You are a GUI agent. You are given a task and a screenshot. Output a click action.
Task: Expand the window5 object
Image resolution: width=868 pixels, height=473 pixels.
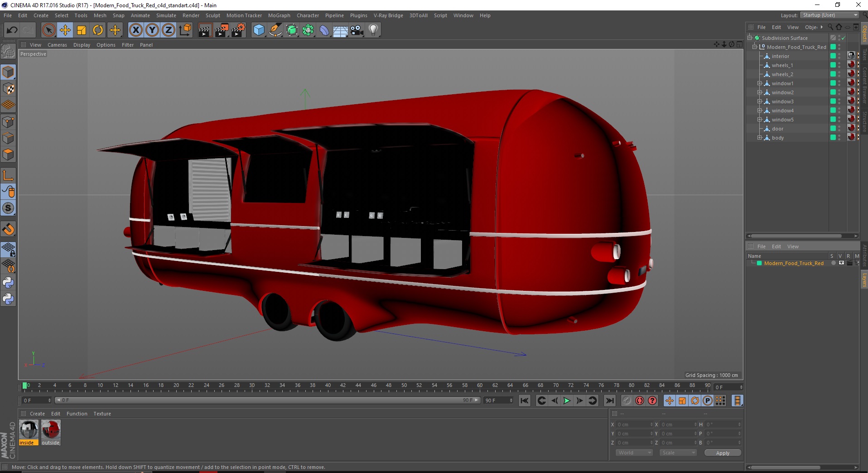click(760, 120)
